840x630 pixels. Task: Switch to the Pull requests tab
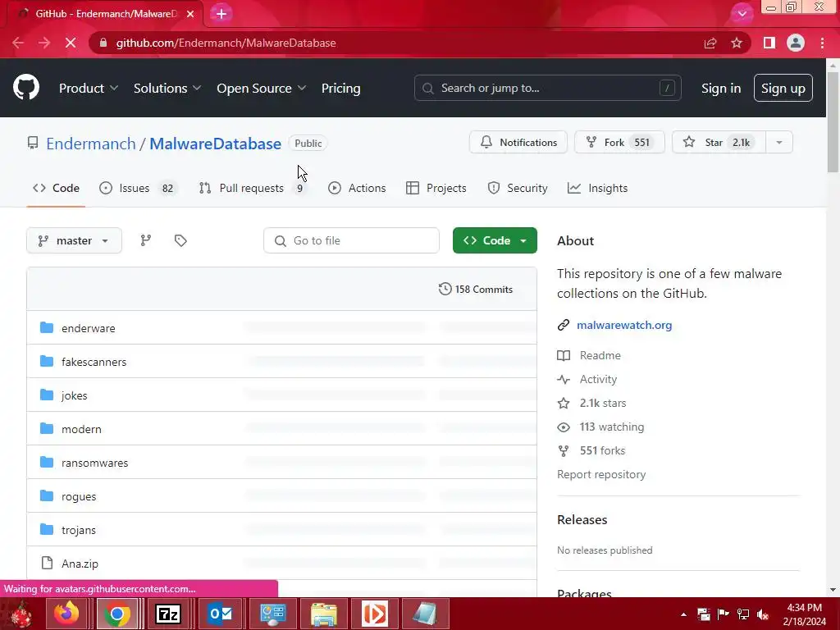(x=253, y=188)
